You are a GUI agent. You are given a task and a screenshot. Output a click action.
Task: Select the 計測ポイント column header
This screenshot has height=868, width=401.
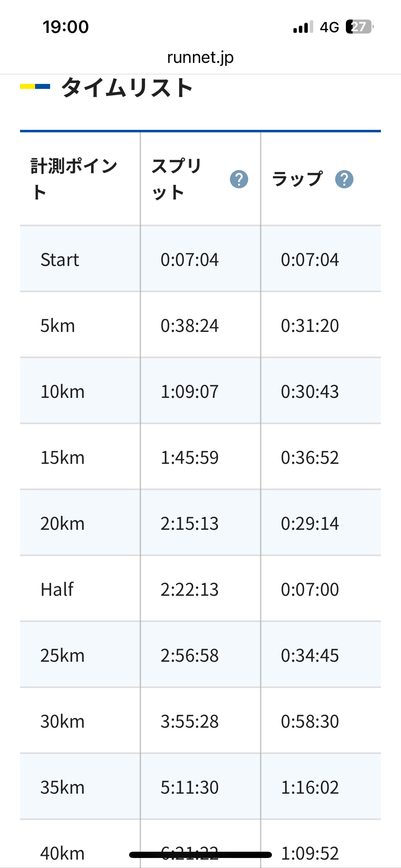74,179
